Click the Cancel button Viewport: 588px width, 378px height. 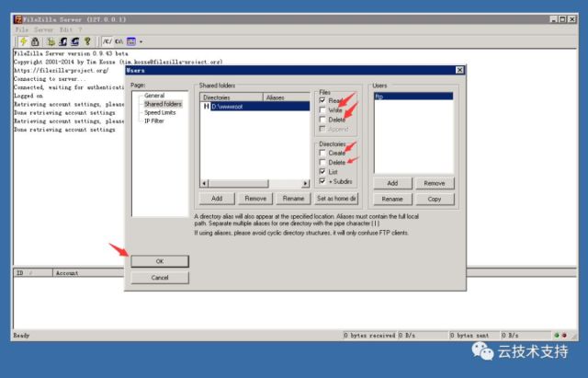click(x=160, y=278)
